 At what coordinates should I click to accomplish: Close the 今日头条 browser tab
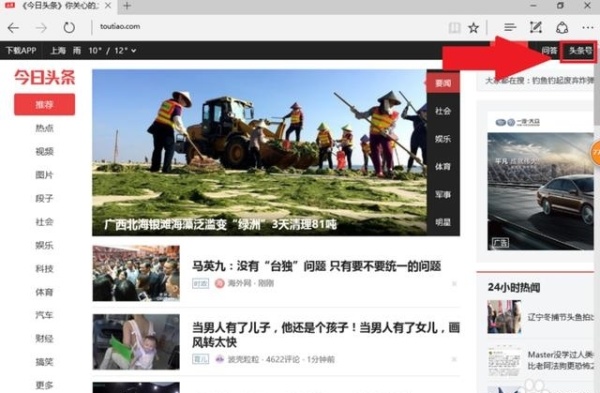(x=108, y=6)
